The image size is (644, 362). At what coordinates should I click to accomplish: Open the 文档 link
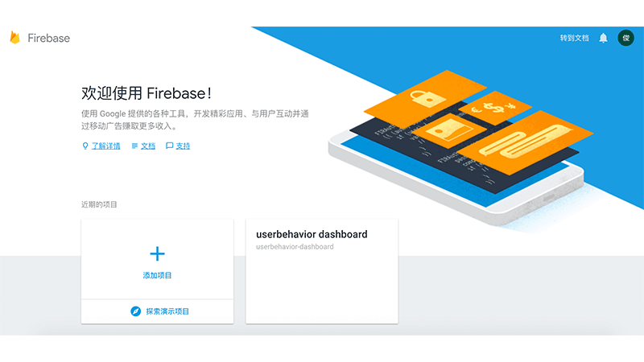coord(148,146)
